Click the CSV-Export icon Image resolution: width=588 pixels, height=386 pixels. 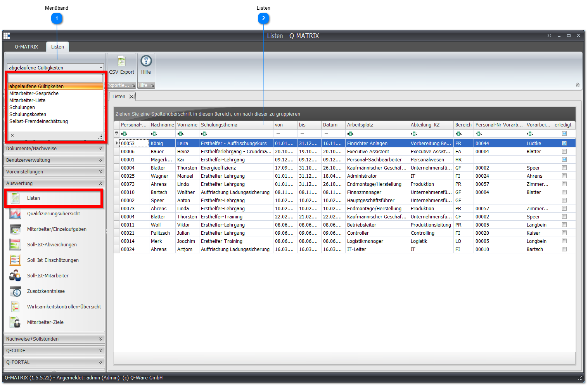tap(121, 61)
